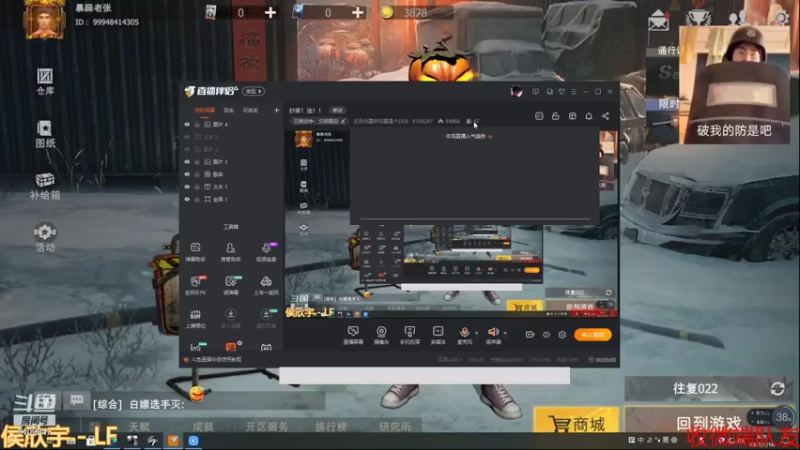Viewport: 800px width, 450px height.
Task: Open the 成就 achievements tab in game
Action: click(203, 427)
